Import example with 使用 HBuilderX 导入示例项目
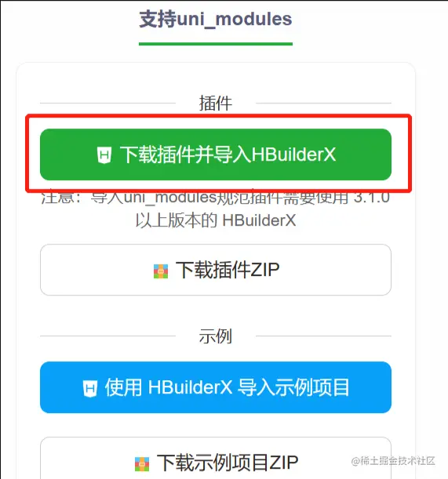This screenshot has width=448, height=479. [216, 387]
